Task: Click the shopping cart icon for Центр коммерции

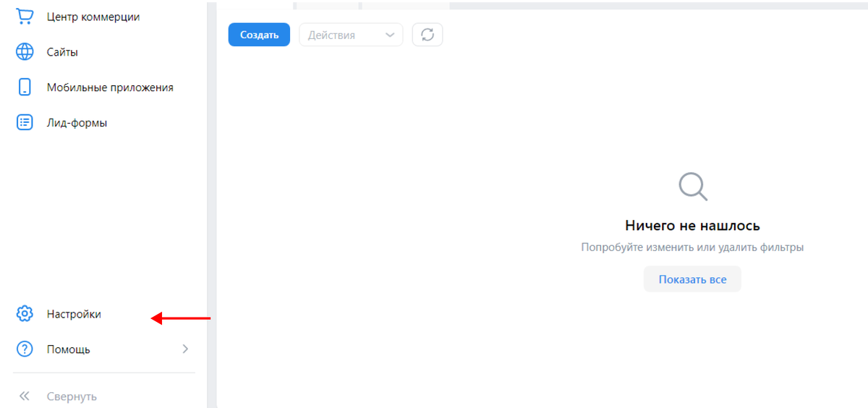Action: pyautogui.click(x=24, y=17)
